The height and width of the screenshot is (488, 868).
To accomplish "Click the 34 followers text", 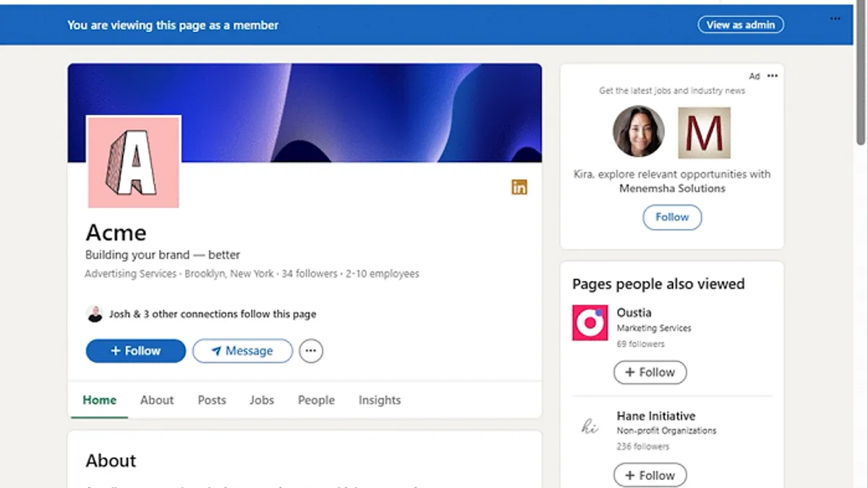I will [310, 274].
